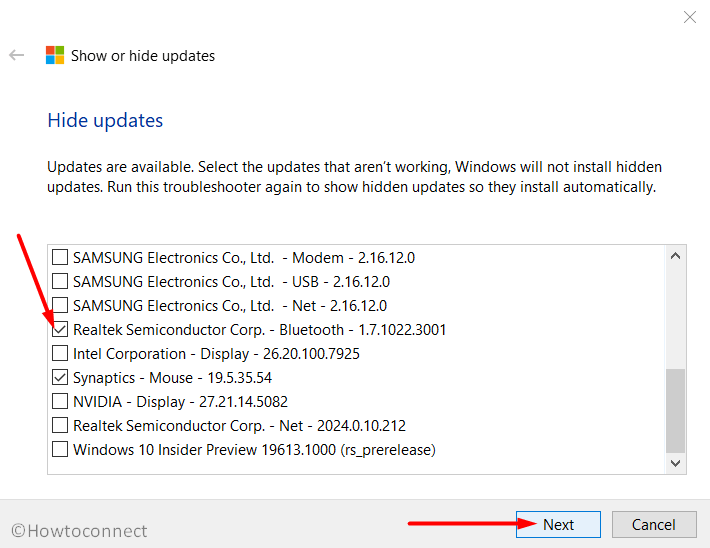710x548 pixels.
Task: Click the Microsoft logo beside the title
Action: (x=55, y=55)
